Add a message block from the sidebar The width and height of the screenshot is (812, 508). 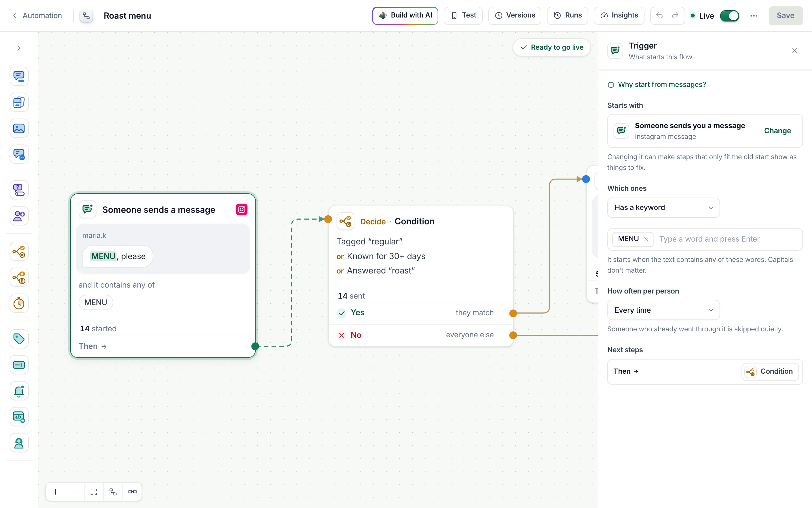19,76
